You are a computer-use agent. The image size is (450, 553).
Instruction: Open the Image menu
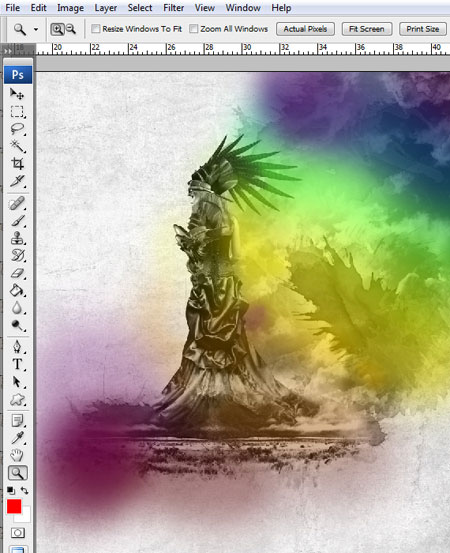click(70, 8)
